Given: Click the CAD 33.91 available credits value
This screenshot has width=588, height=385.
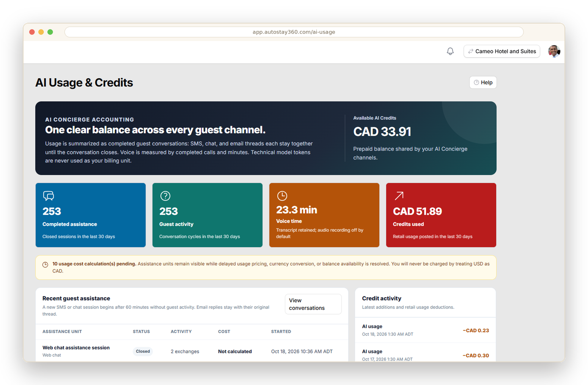Looking at the screenshot, I should click(x=382, y=132).
